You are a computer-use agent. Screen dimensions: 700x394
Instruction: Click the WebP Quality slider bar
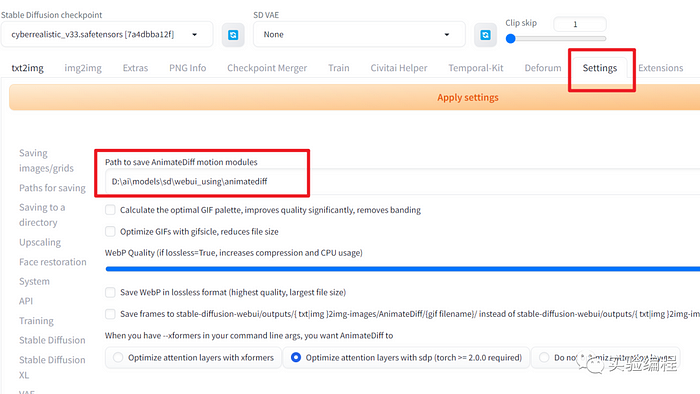[x=402, y=269]
